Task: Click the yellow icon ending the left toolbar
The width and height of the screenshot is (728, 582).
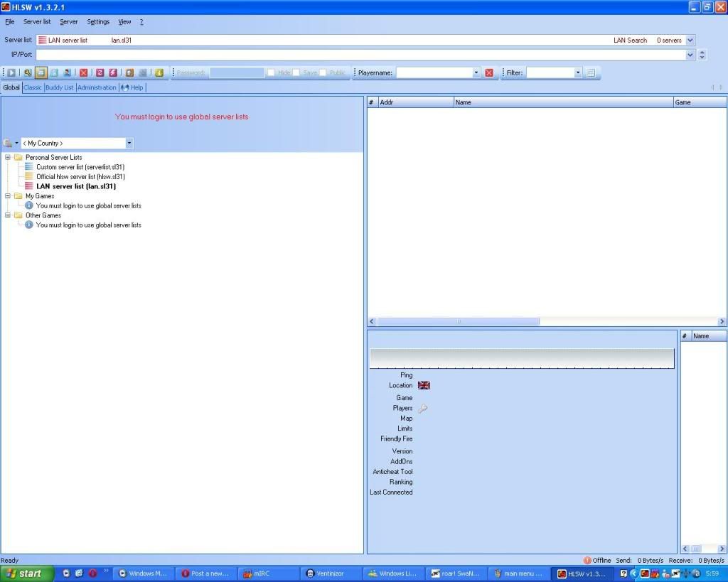Action: point(159,72)
